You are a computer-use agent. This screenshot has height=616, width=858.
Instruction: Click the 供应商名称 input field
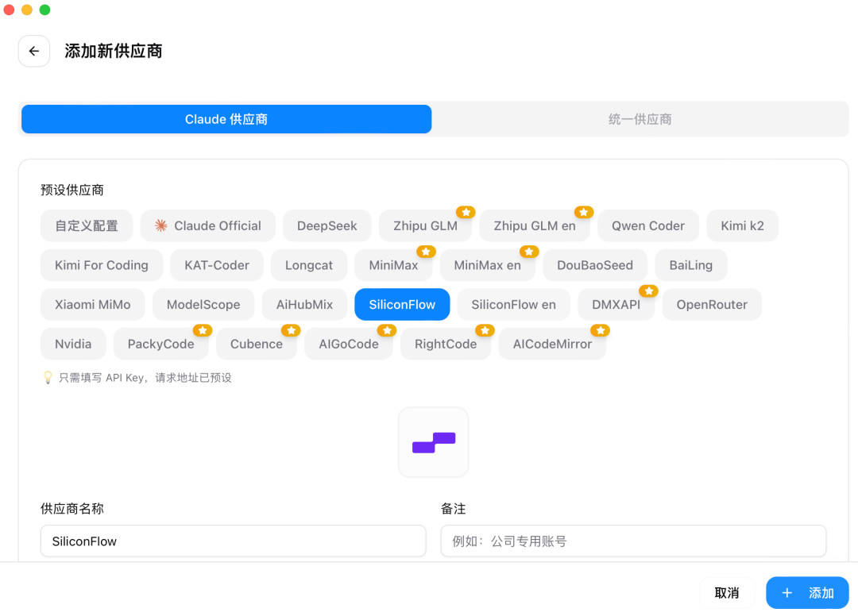(x=233, y=541)
